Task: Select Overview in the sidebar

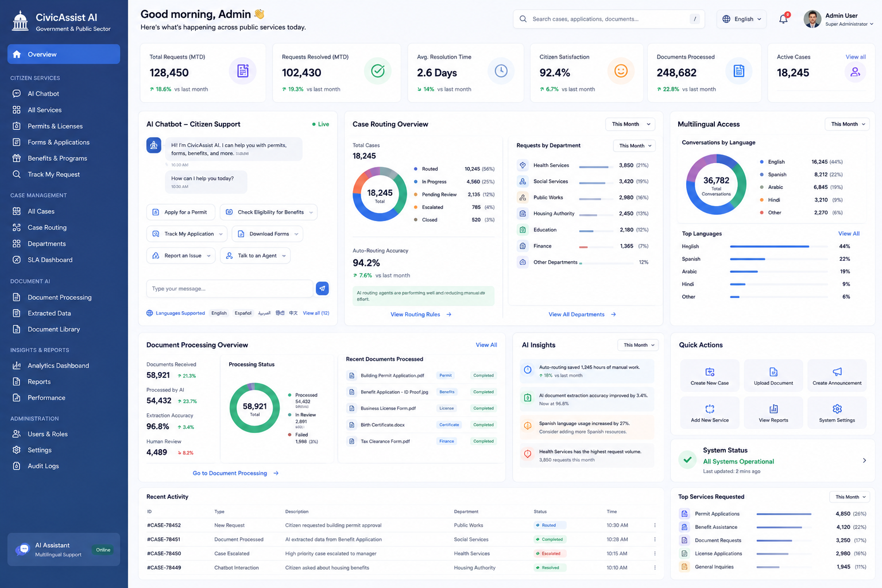Action: [x=64, y=55]
